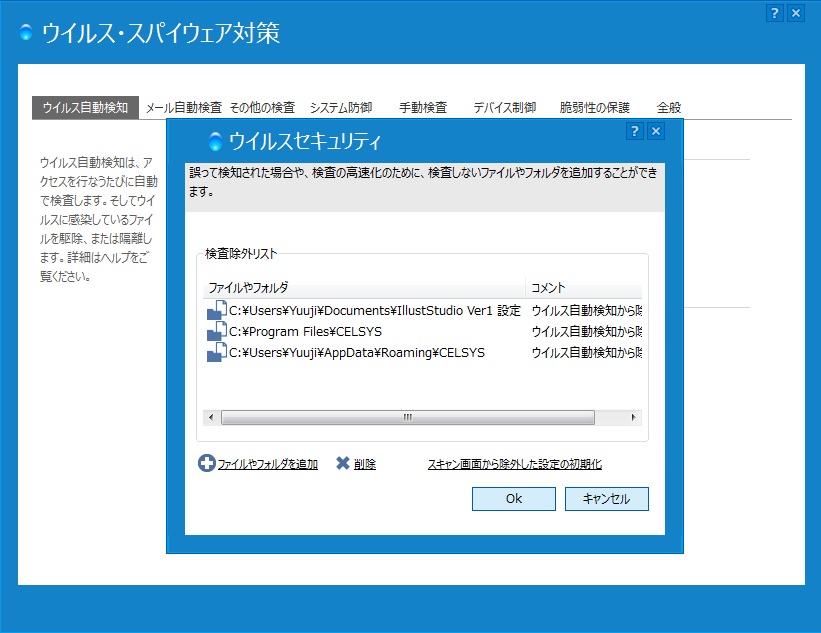Select row C:¥Program Files¥CELSYS
The height and width of the screenshot is (633, 821).
(x=423, y=331)
